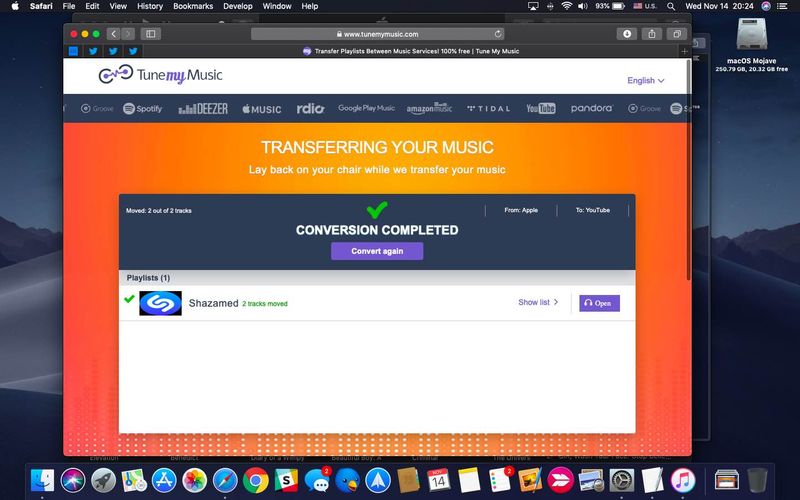This screenshot has height=500, width=800.
Task: Launch Siri from the Dock
Action: tap(73, 480)
